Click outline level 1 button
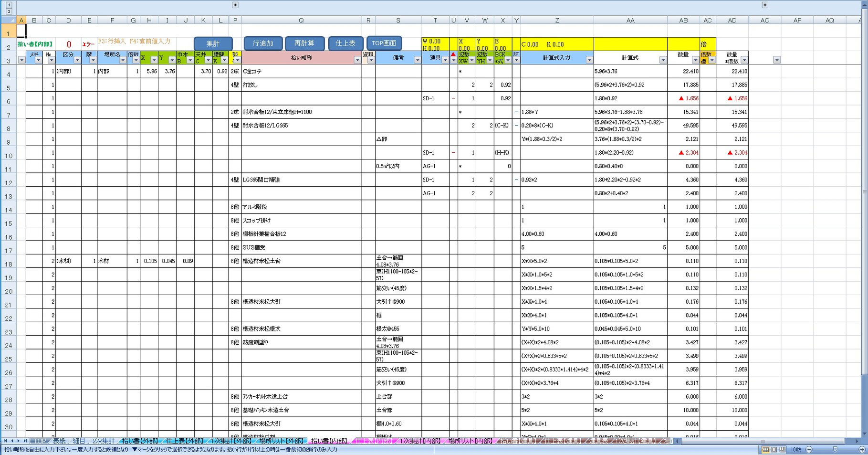The image size is (868, 455). pyautogui.click(x=9, y=4)
